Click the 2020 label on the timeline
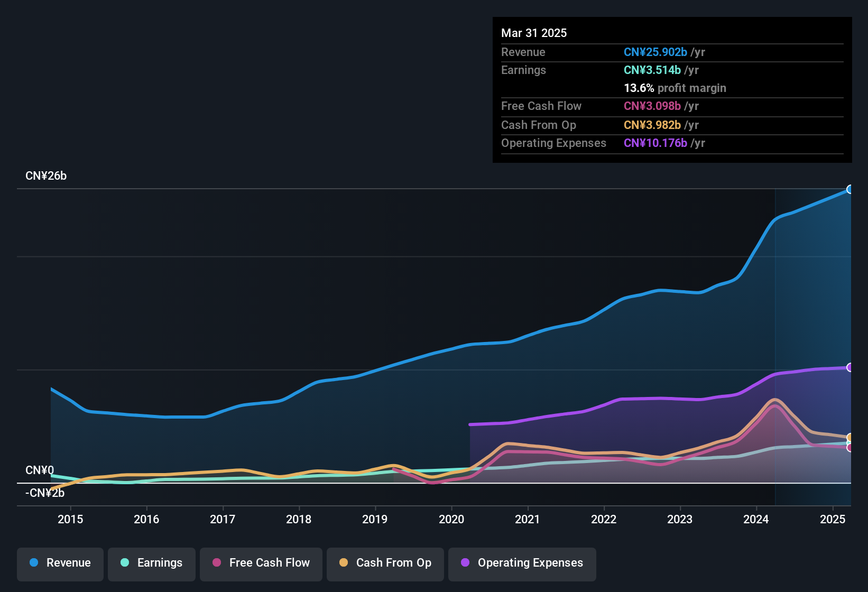 pos(451,519)
